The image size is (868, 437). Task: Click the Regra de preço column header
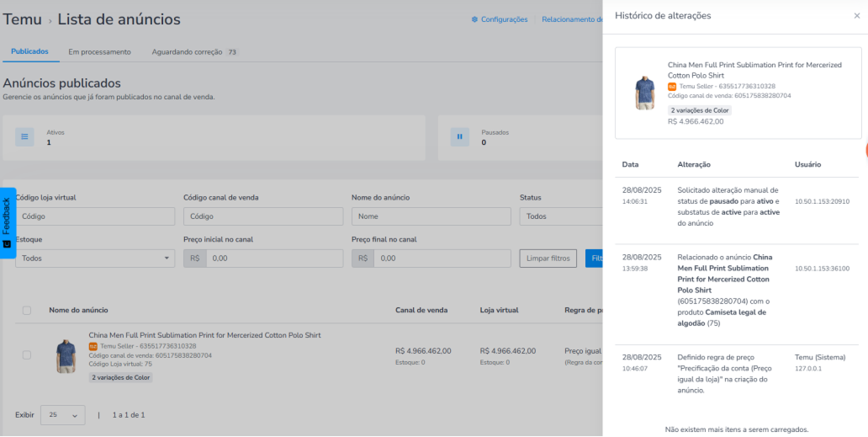[584, 310]
